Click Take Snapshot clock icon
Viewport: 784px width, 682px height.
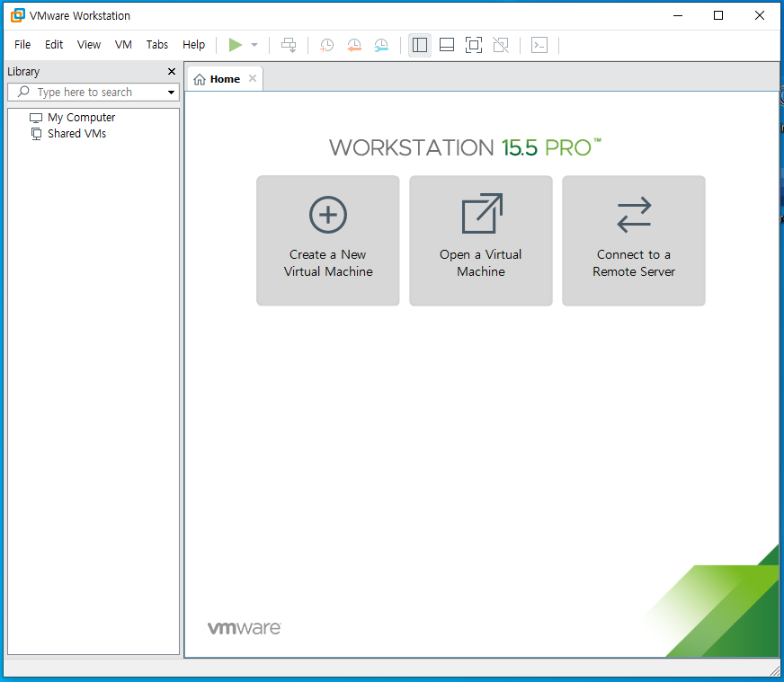coord(326,45)
